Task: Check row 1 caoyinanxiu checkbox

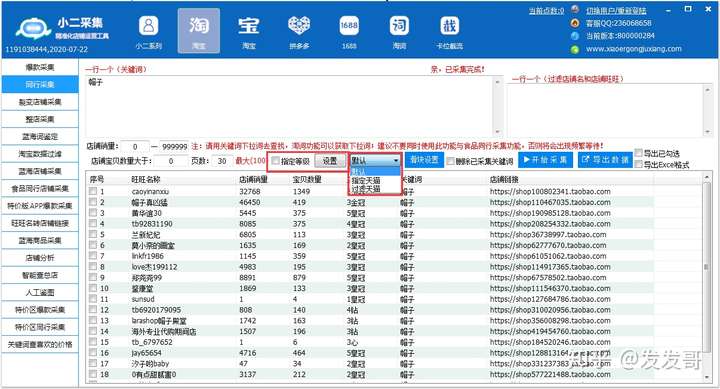Action: 93,191
